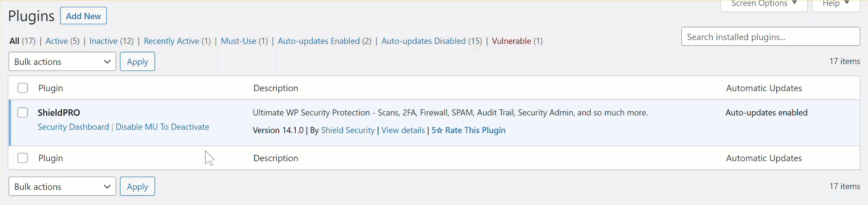Filter by Auto-updates Disabled
Viewport: 868px width, 205px height.
pyautogui.click(x=432, y=41)
